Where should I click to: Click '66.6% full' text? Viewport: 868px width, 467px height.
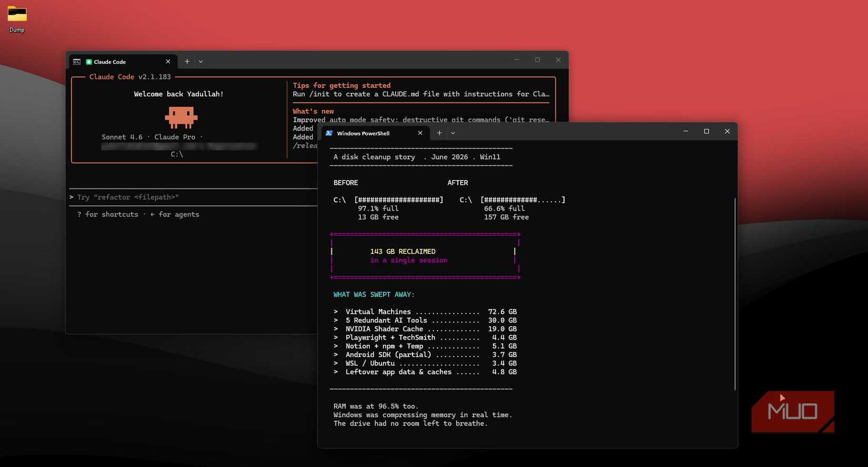[504, 208]
